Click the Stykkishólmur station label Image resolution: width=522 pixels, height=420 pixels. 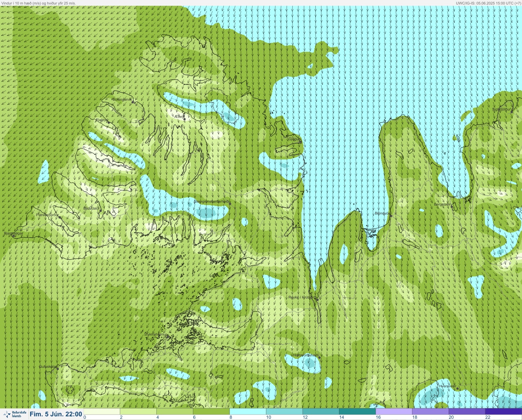[156, 334]
